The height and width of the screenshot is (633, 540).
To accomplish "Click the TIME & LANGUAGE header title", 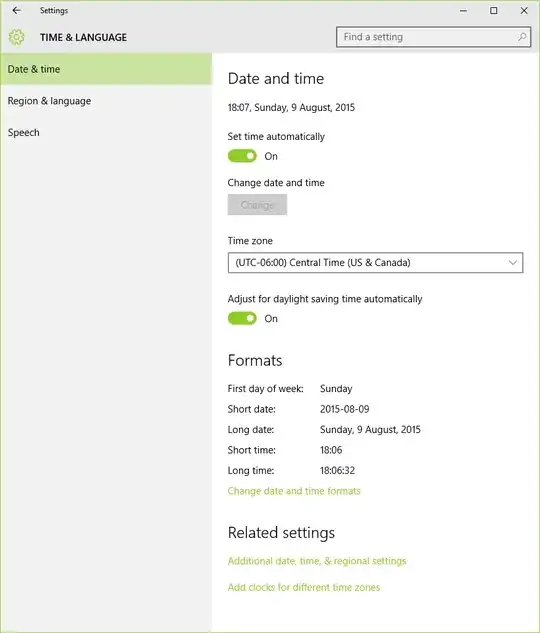I will 83,37.
